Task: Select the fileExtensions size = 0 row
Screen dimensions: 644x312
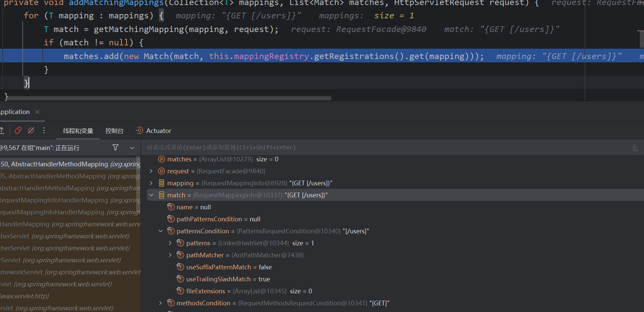Action: [395, 291]
